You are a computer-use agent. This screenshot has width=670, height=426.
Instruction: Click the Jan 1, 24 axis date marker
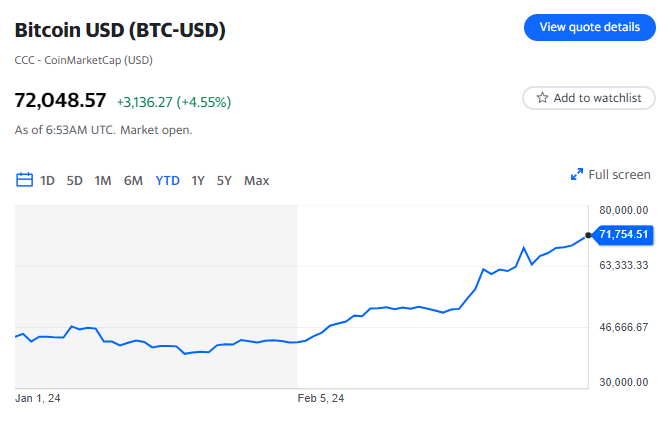coord(38,398)
